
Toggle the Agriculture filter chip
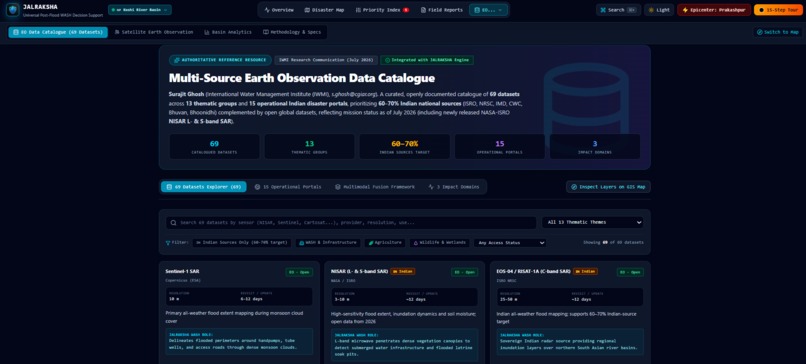tap(384, 243)
